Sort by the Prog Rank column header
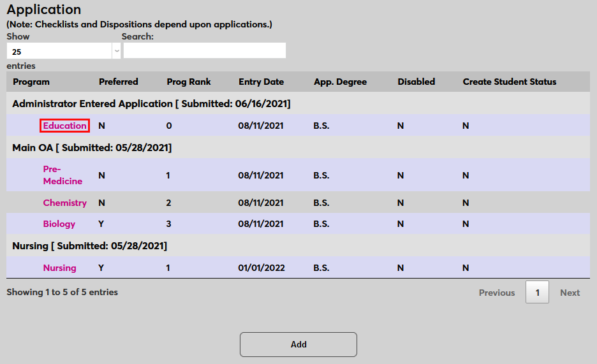 [188, 82]
